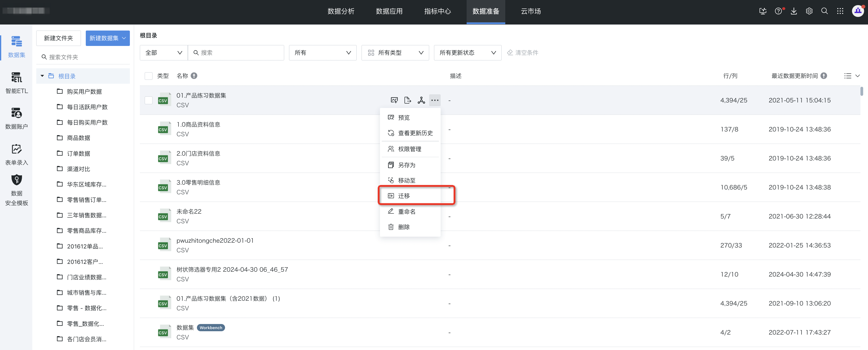Image resolution: width=868 pixels, height=350 pixels.
Task: Click the 搜索文件夹 input field
Action: [x=83, y=57]
